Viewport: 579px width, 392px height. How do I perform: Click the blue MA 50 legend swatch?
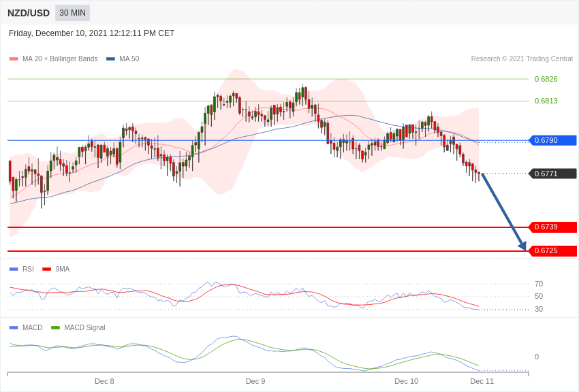110,59
